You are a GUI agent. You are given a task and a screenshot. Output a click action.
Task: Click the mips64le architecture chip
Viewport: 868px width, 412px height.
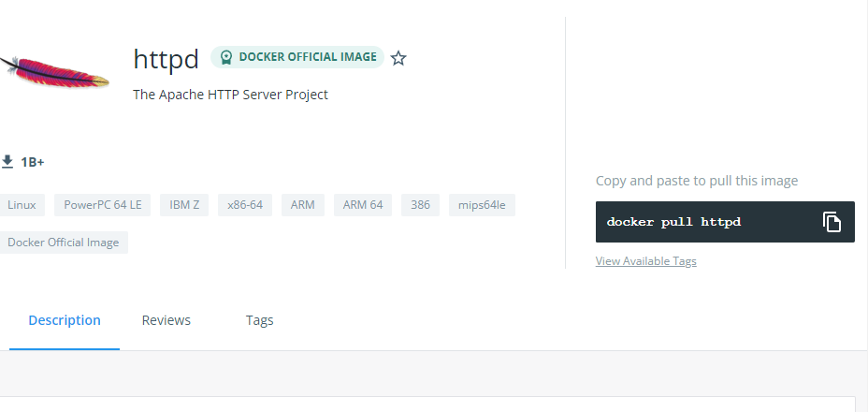(482, 205)
